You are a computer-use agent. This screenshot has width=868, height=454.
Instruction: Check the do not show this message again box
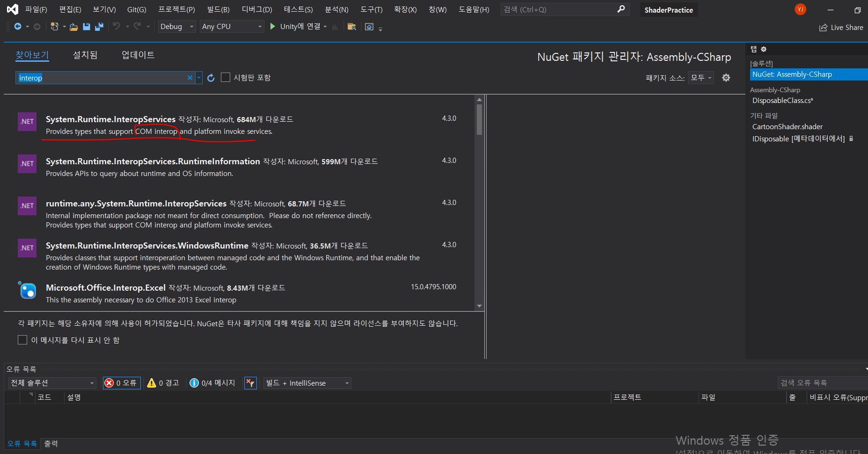pos(22,340)
